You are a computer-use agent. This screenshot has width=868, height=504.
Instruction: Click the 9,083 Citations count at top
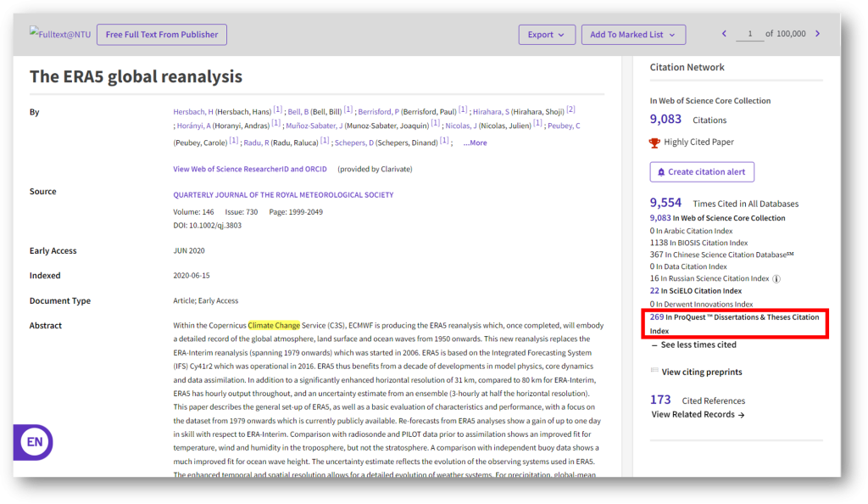(x=665, y=119)
